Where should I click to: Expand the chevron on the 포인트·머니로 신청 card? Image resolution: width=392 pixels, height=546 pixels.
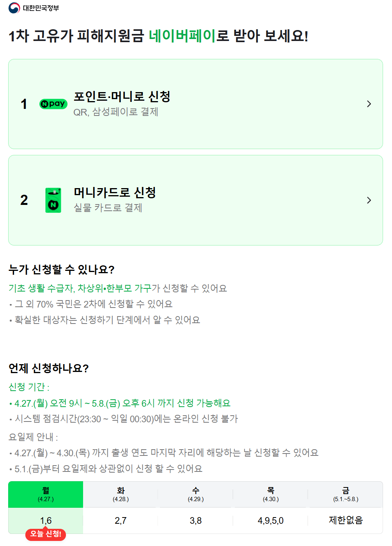369,104
